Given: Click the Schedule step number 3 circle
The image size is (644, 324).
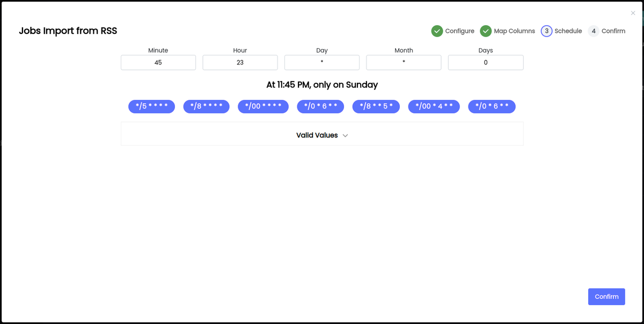Looking at the screenshot, I should click(546, 31).
